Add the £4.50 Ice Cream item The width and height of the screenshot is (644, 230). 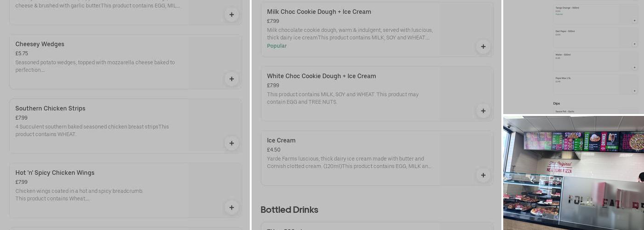click(483, 175)
